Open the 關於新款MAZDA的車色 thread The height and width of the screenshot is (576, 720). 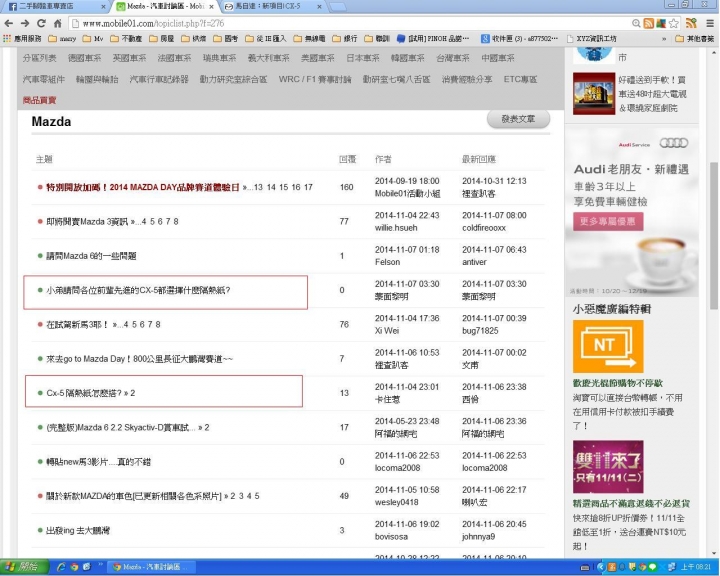(134, 496)
